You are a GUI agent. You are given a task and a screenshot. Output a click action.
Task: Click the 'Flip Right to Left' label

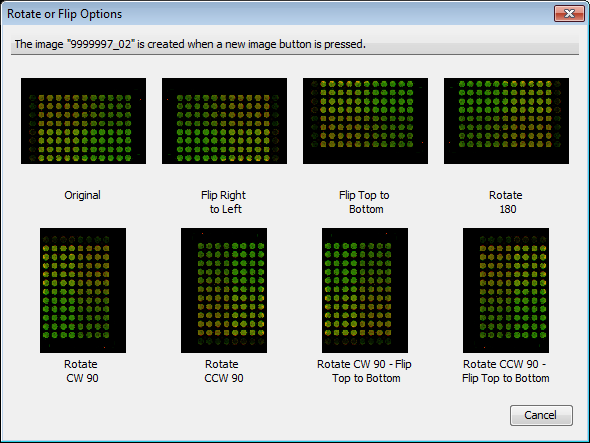(x=224, y=202)
